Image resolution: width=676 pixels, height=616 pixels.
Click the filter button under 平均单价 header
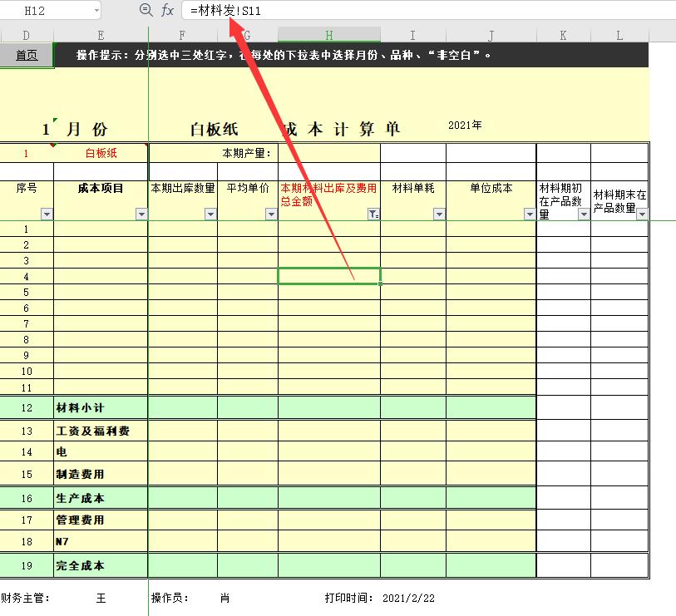point(270,214)
